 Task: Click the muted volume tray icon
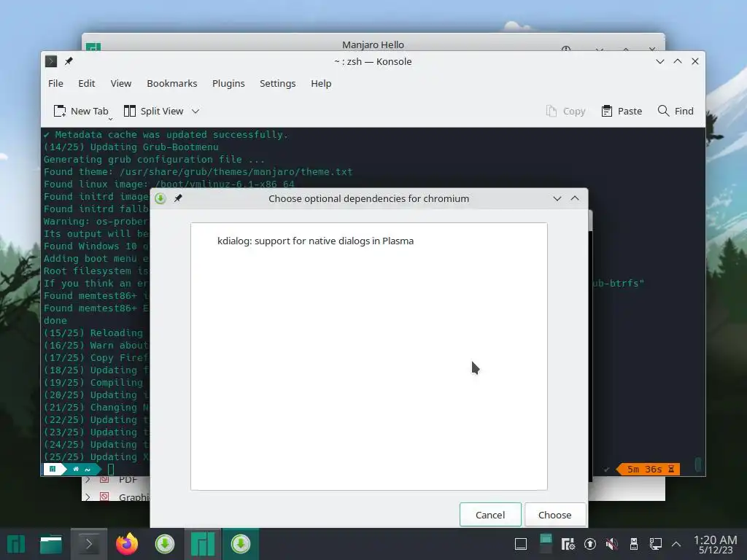point(612,544)
